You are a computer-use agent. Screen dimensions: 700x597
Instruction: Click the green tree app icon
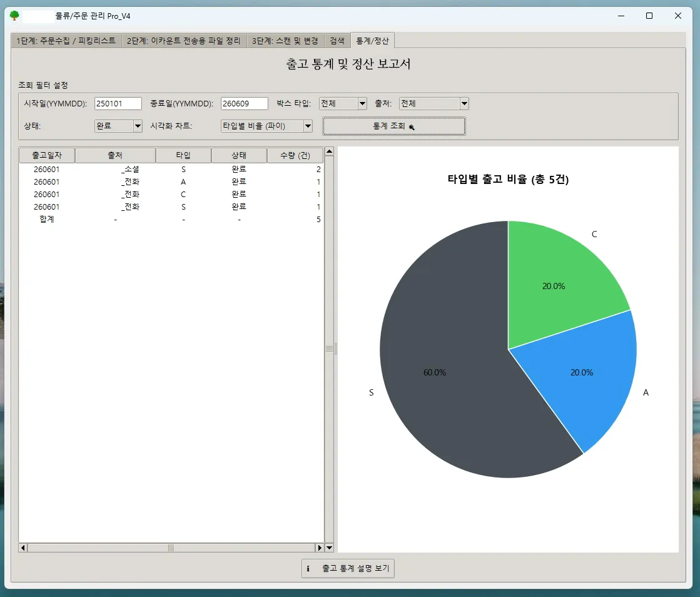(14, 16)
